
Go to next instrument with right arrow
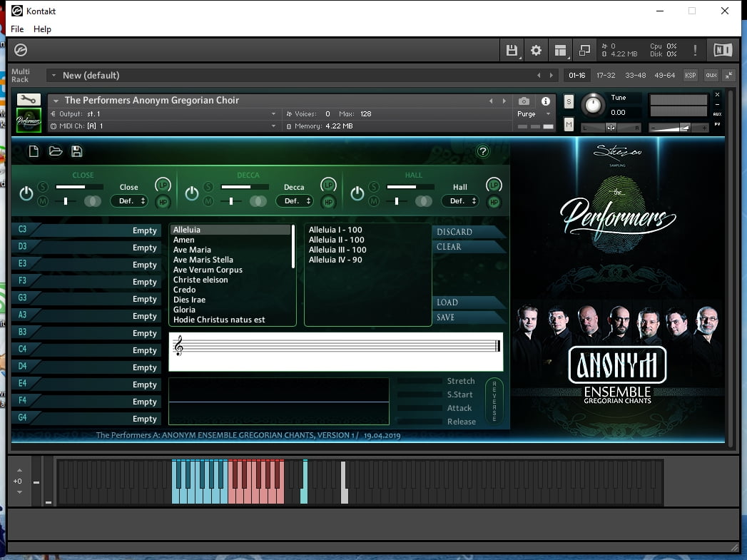[x=504, y=101]
